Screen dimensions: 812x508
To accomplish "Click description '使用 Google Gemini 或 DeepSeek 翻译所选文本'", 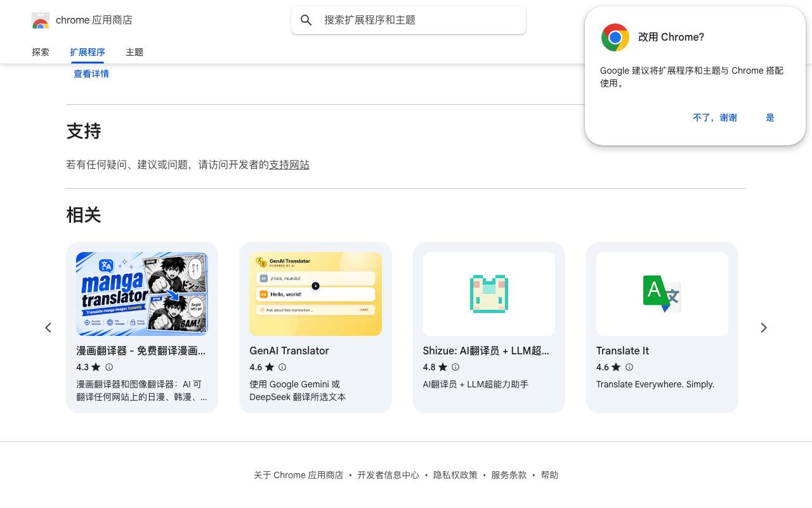I will pyautogui.click(x=298, y=391).
